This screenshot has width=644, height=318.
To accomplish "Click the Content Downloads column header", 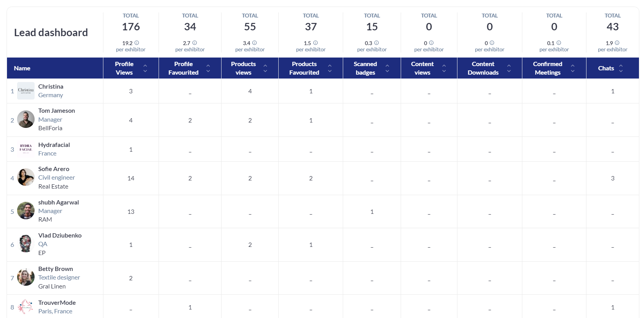I will [483, 68].
